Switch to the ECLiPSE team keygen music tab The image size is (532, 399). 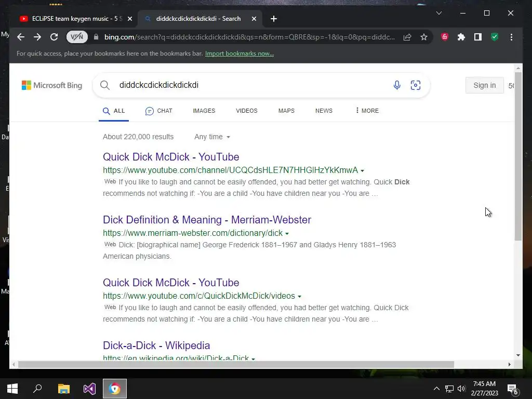pos(74,19)
